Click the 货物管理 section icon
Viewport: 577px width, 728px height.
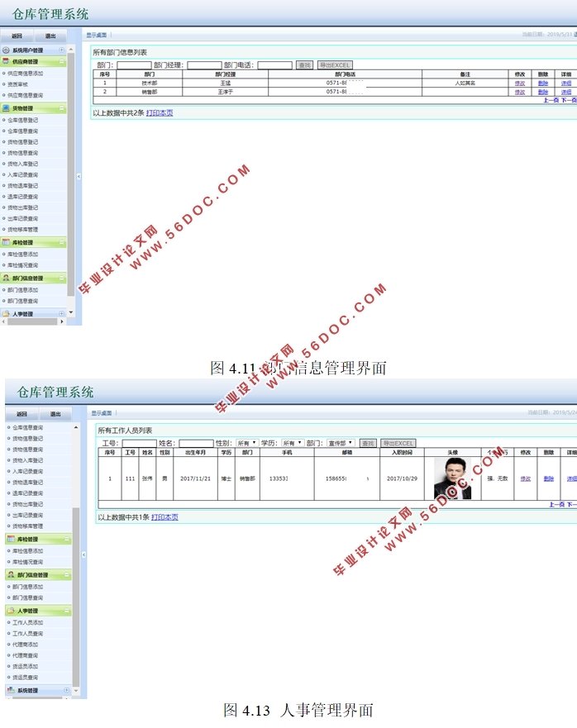[x=6, y=108]
